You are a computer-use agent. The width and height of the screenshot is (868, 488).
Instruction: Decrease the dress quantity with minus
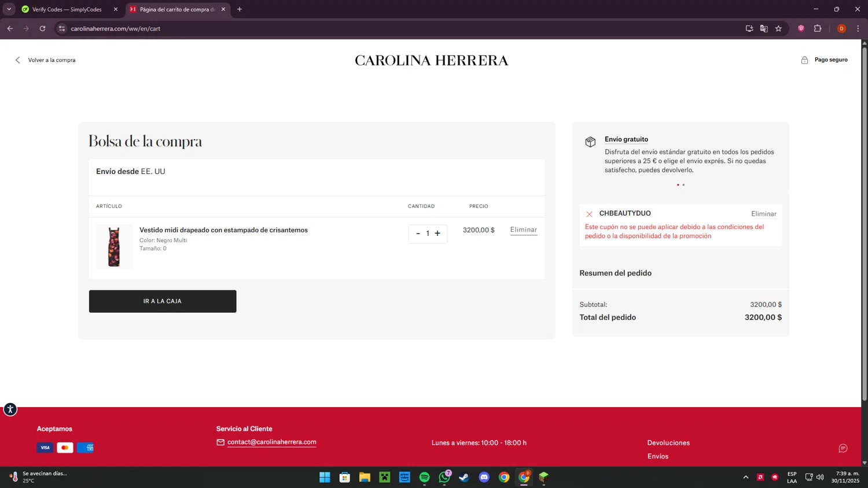coord(418,234)
